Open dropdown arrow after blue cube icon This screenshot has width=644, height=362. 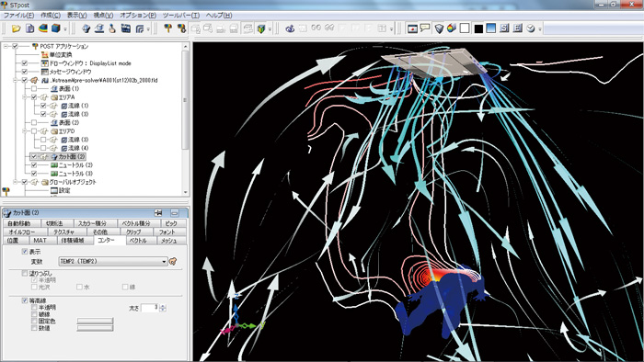coord(65,28)
